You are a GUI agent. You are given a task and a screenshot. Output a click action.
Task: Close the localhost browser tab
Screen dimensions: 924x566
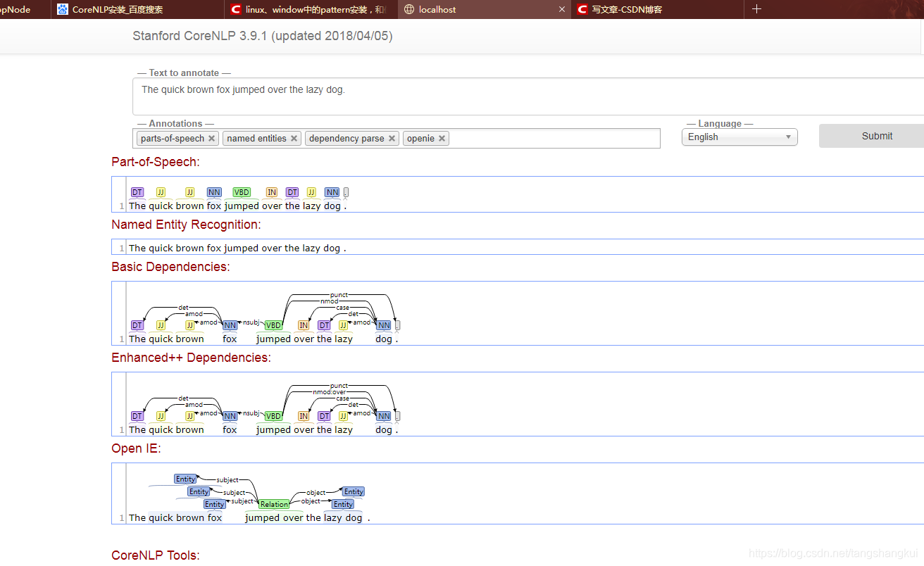click(x=561, y=9)
